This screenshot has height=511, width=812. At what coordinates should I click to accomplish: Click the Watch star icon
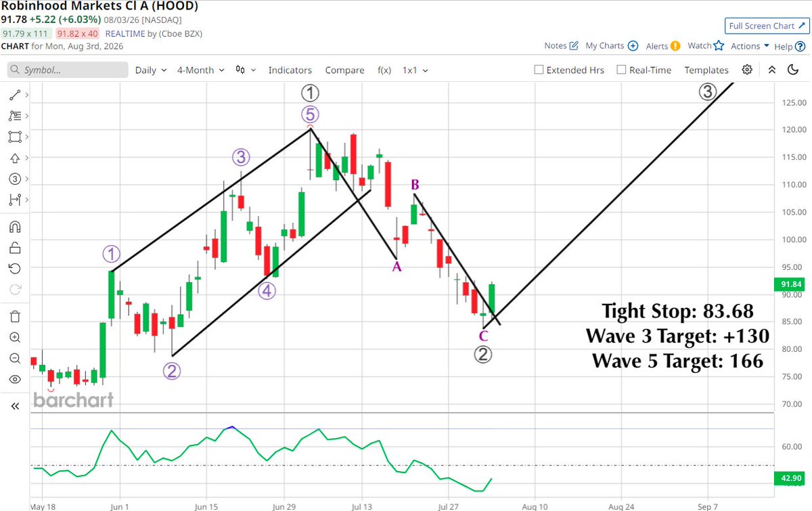[x=719, y=46]
